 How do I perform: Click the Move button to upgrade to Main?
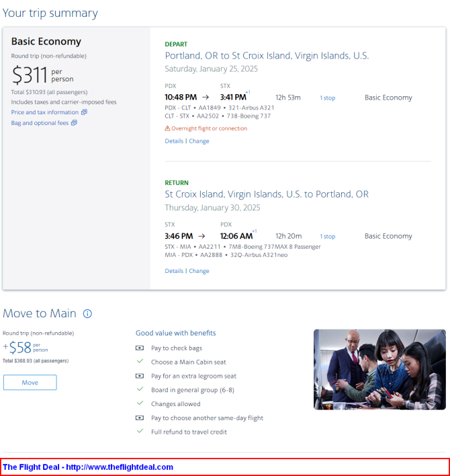point(30,383)
